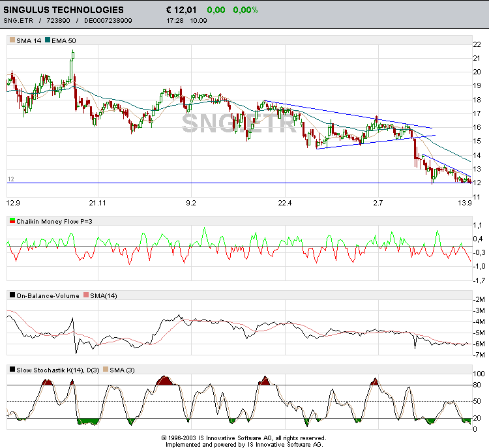
Task: Click the 13.9 date axis label
Action: pos(465,203)
